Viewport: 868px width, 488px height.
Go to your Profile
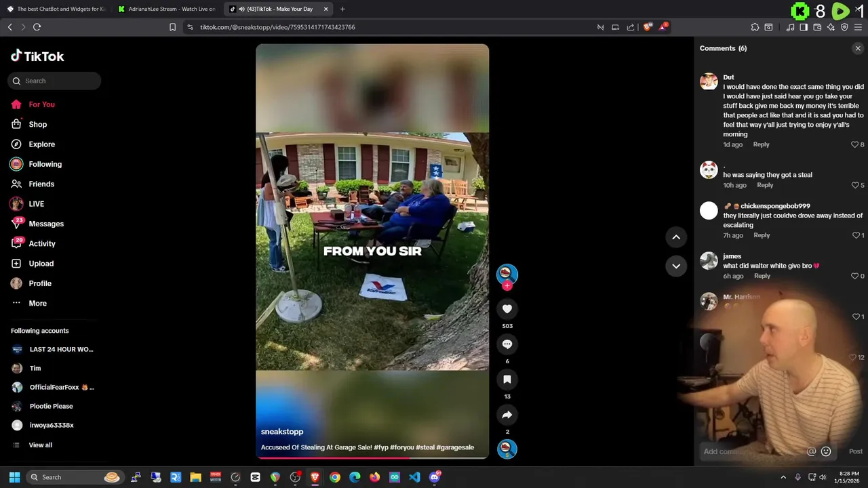(39, 283)
